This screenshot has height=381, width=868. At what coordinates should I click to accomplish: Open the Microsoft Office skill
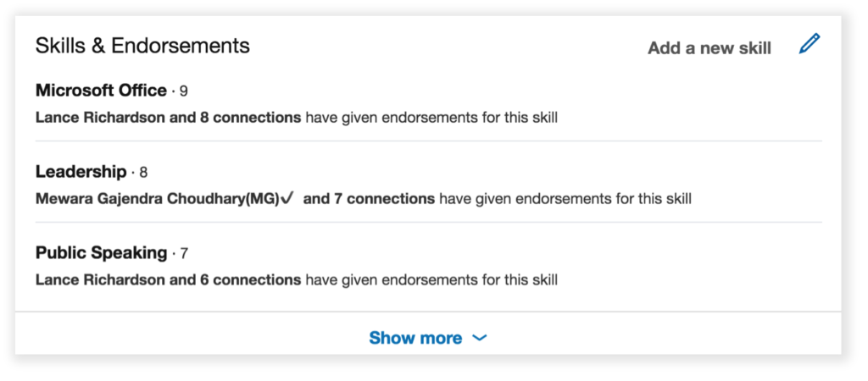coord(102,90)
